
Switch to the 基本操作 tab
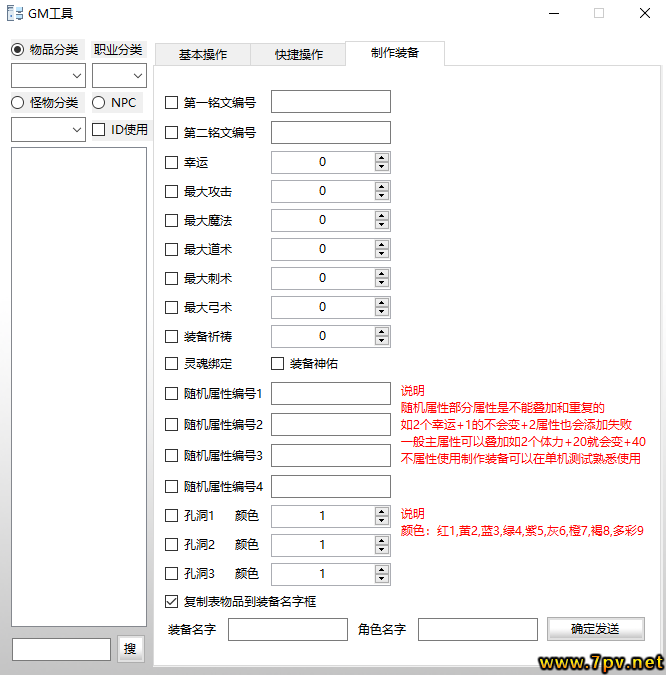coord(203,55)
